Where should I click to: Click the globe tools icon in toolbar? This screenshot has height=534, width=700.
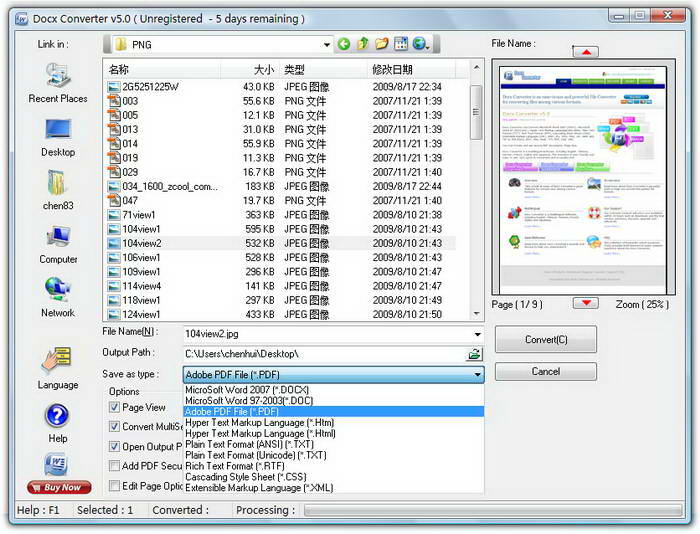click(x=421, y=44)
